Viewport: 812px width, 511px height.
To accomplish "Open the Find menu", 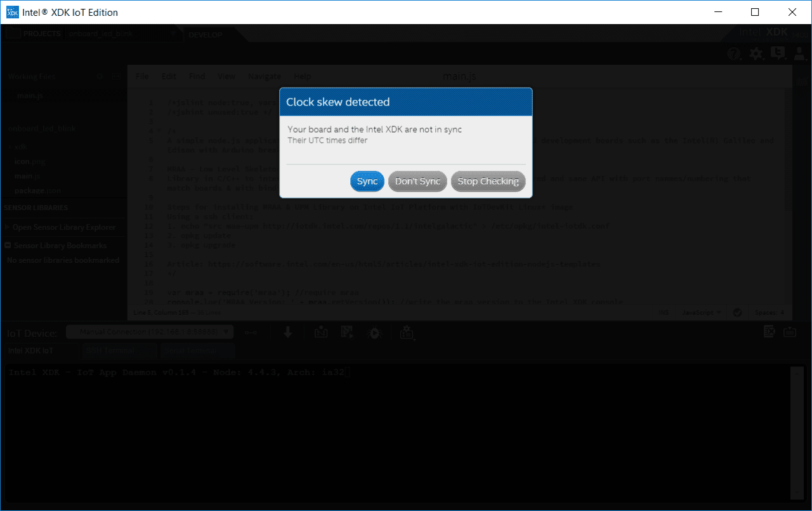I will 197,76.
